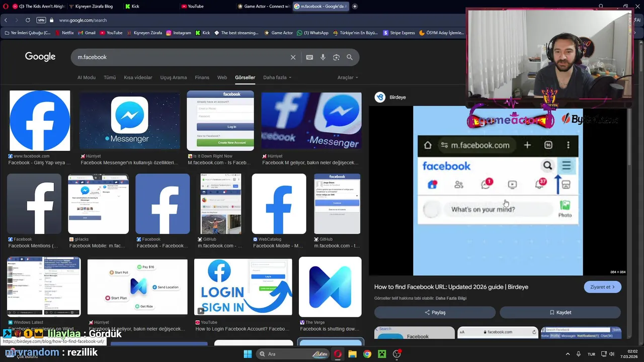Open the Start Poll Hürriyet thumbnail
The height and width of the screenshot is (362, 644).
(x=137, y=287)
